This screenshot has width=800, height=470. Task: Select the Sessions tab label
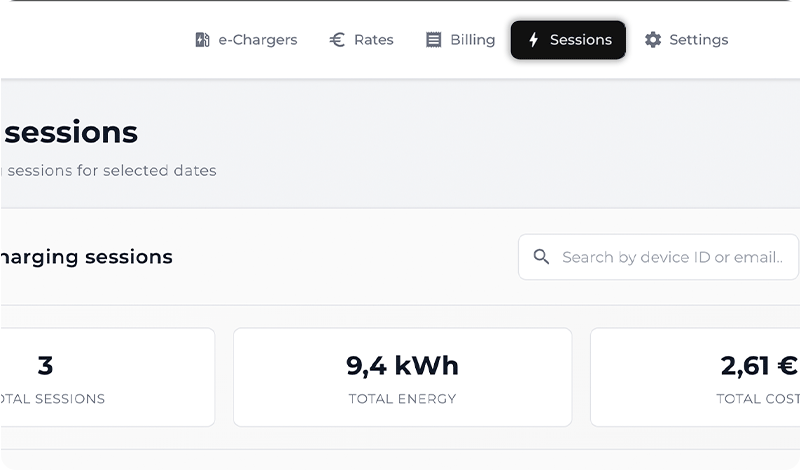point(581,40)
